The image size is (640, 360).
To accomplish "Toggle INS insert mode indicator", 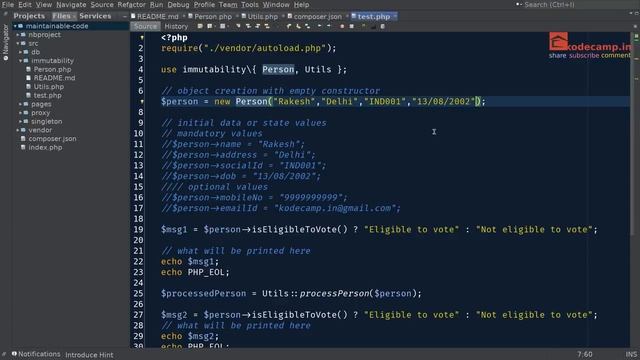I will pos(631,354).
